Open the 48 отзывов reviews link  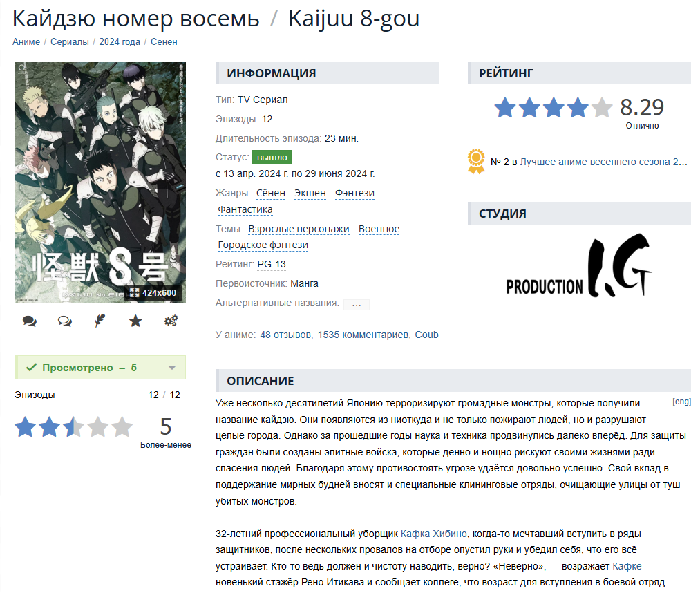point(285,335)
